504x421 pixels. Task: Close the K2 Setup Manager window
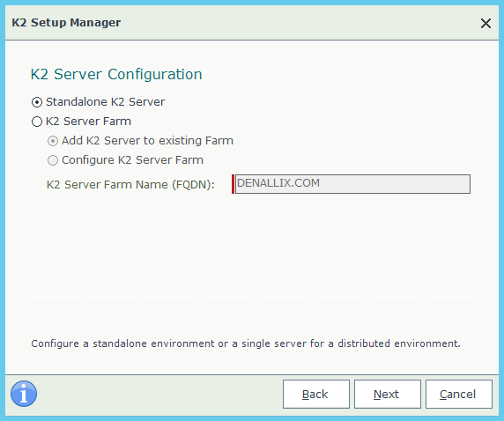point(485,23)
